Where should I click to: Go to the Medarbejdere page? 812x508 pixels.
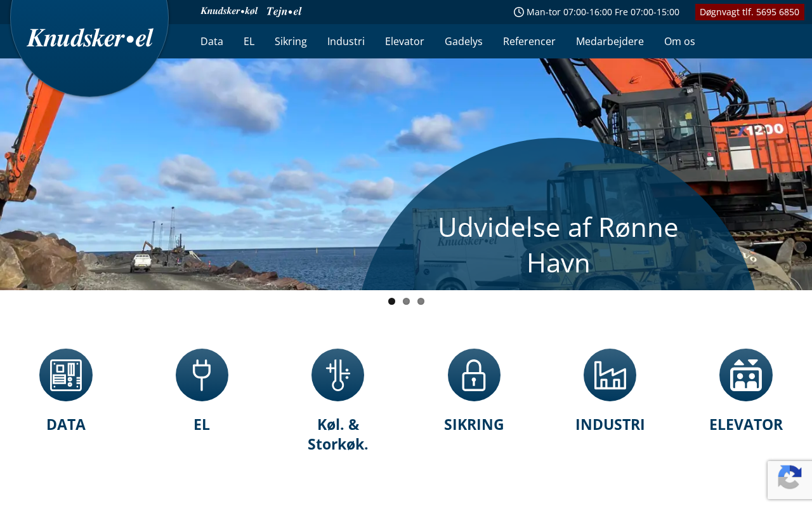click(x=610, y=41)
